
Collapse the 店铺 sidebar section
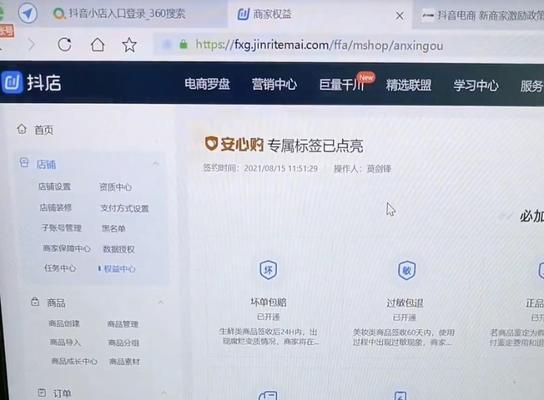[156, 163]
